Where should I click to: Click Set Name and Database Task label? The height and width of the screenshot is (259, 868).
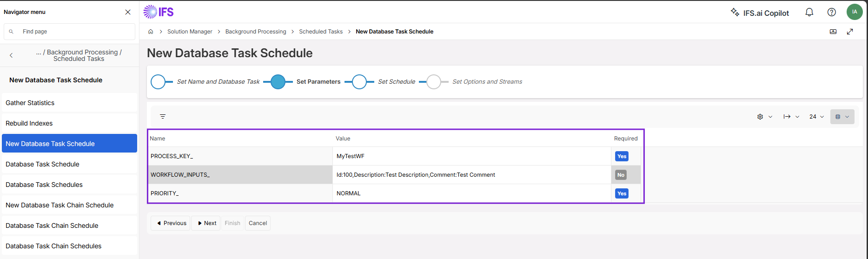click(218, 82)
